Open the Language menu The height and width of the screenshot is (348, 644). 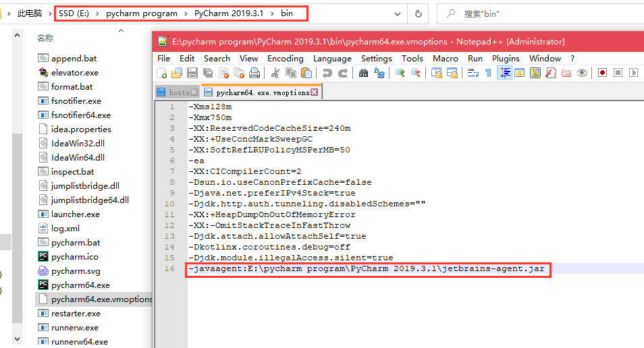pyautogui.click(x=332, y=58)
